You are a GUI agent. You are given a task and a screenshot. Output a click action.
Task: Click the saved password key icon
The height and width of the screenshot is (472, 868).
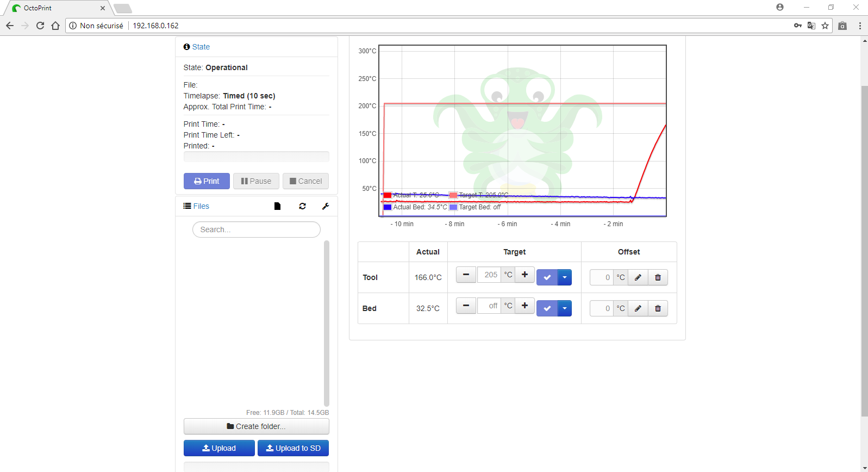(798, 26)
